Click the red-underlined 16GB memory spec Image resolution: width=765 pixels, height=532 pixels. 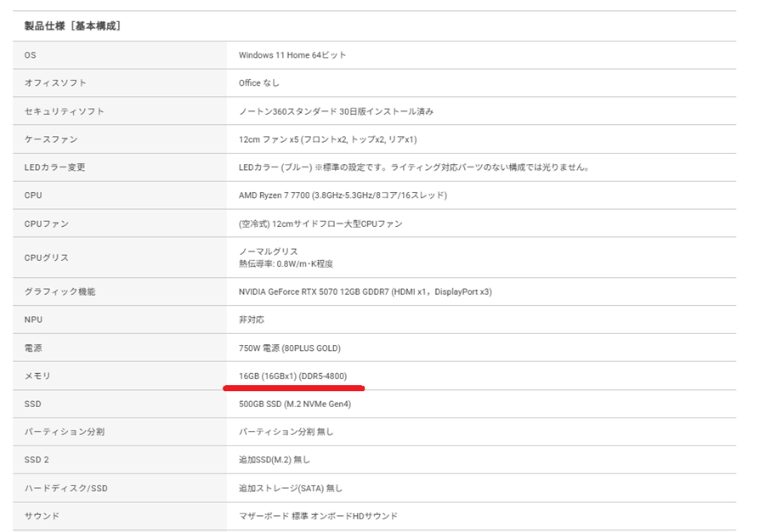coord(293,376)
